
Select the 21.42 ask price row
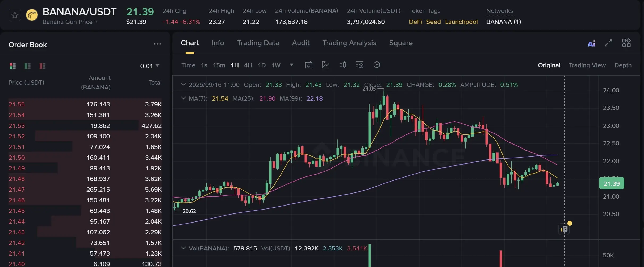click(x=85, y=243)
